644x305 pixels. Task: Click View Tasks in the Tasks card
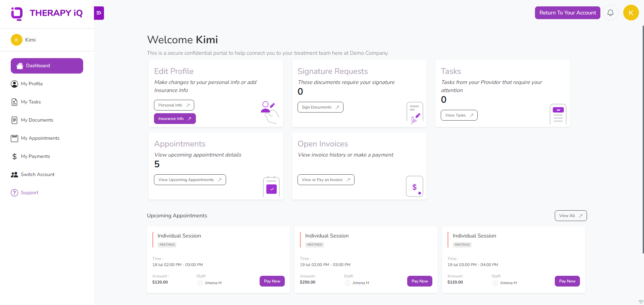(x=459, y=115)
